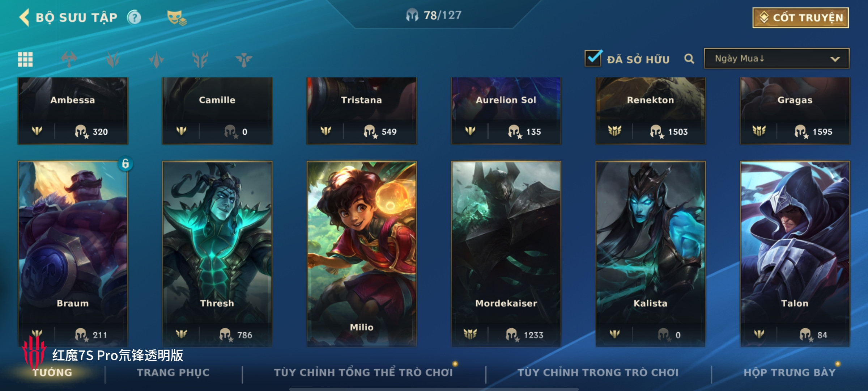This screenshot has height=391, width=868.
Task: Go back using the BỘ SƯU TẬP arrow
Action: click(x=25, y=17)
